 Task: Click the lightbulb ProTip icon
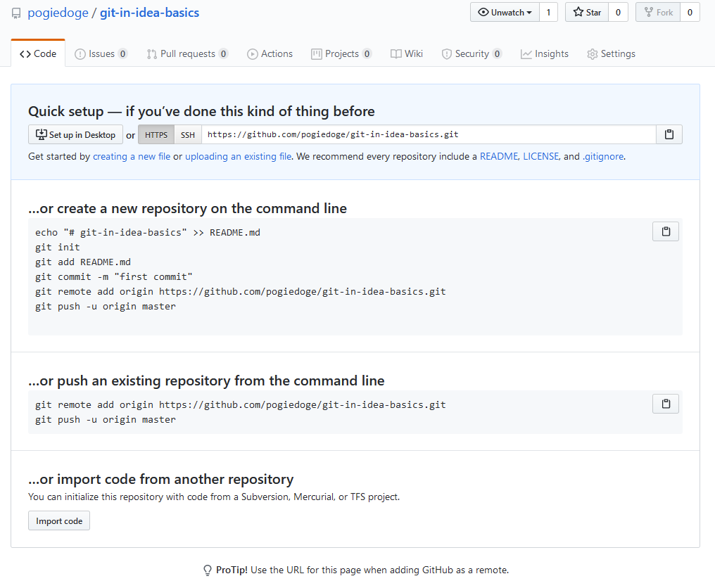click(x=208, y=570)
